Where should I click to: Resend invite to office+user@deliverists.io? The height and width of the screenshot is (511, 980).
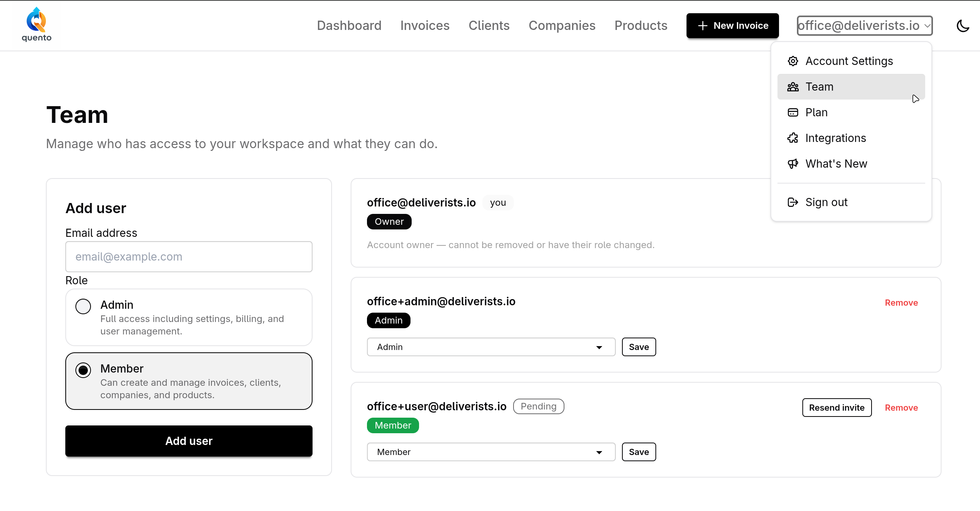[x=837, y=408]
